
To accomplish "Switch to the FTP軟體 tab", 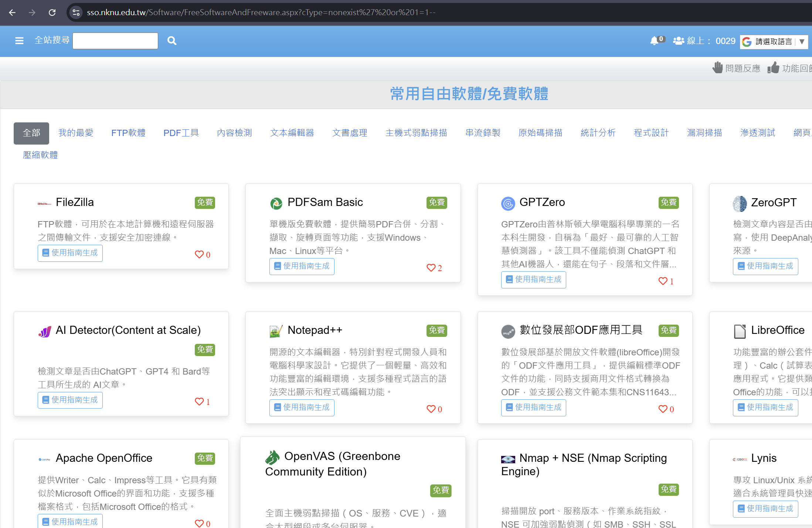I will click(x=128, y=133).
